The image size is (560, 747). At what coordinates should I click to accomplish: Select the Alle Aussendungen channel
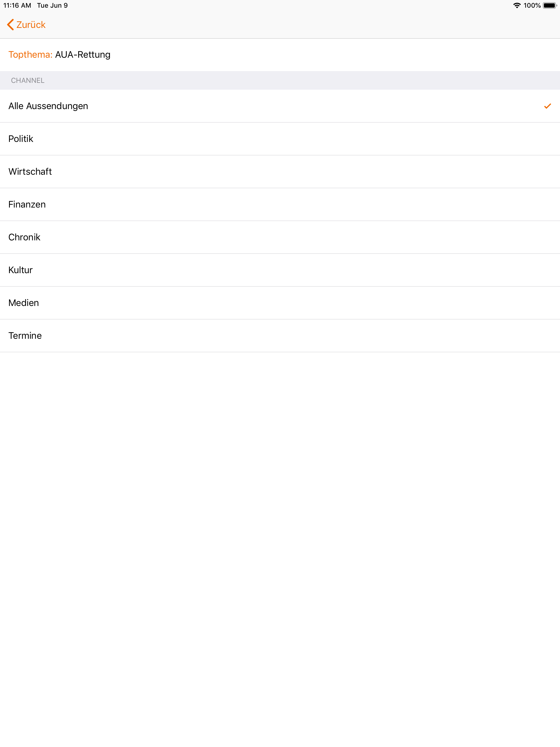tap(280, 106)
